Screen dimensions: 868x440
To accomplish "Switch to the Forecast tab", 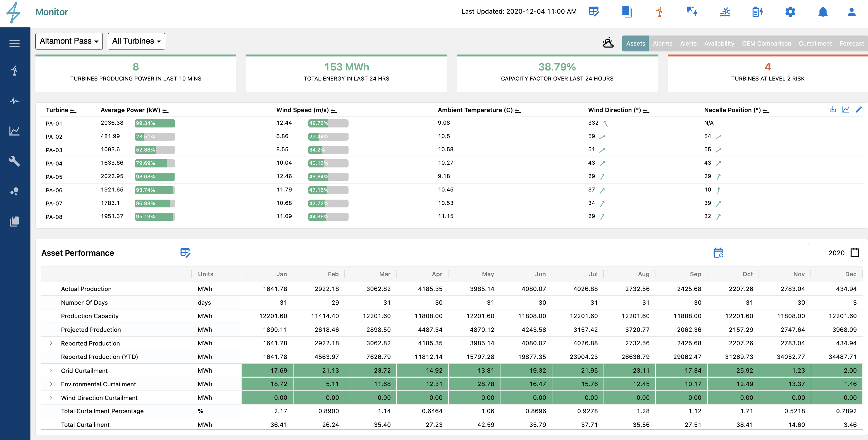I will 851,44.
